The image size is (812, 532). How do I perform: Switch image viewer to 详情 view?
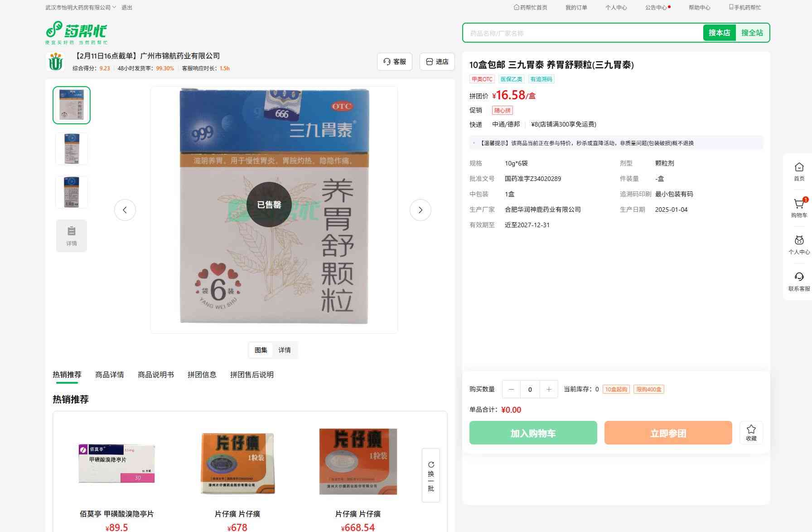pyautogui.click(x=285, y=350)
